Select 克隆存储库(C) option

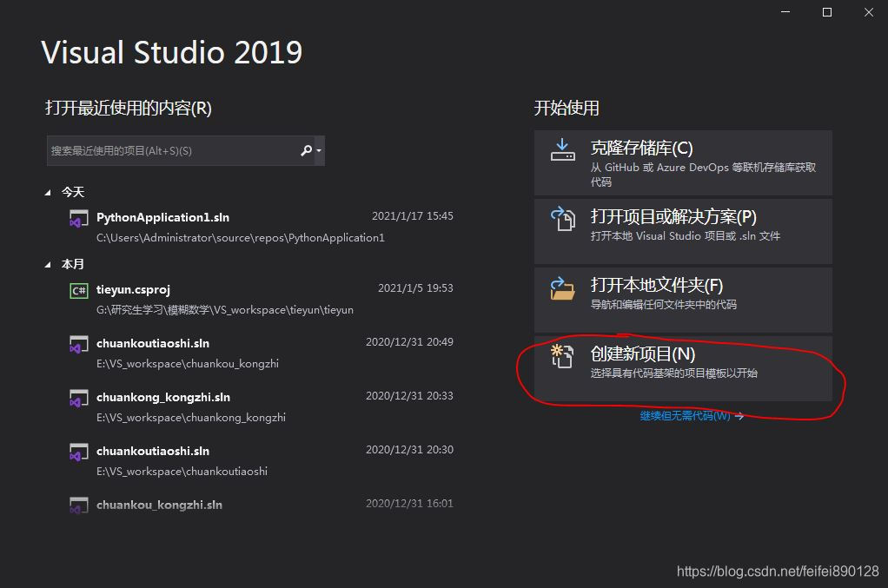point(683,163)
